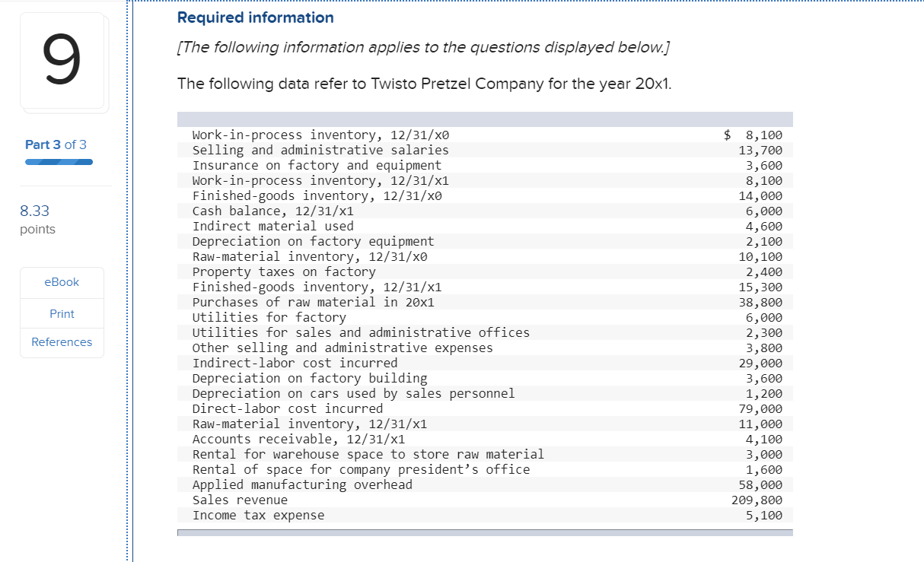The height and width of the screenshot is (562, 924).
Task: Open the References link
Action: (x=62, y=342)
